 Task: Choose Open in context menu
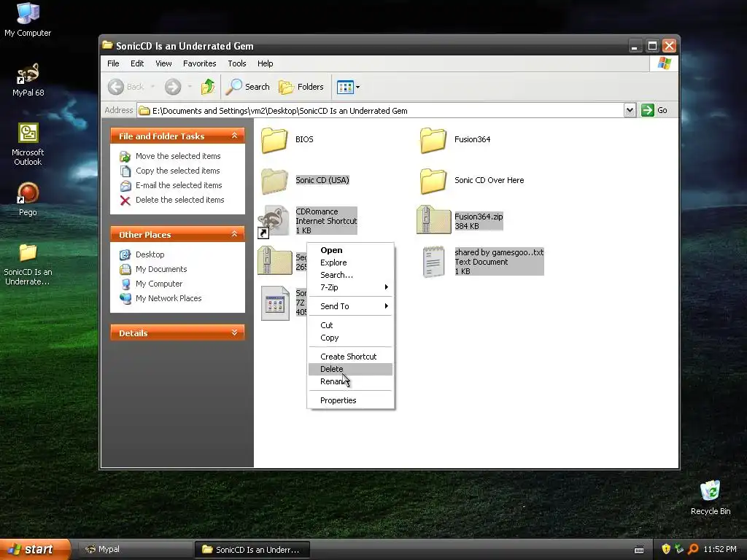(x=350, y=250)
